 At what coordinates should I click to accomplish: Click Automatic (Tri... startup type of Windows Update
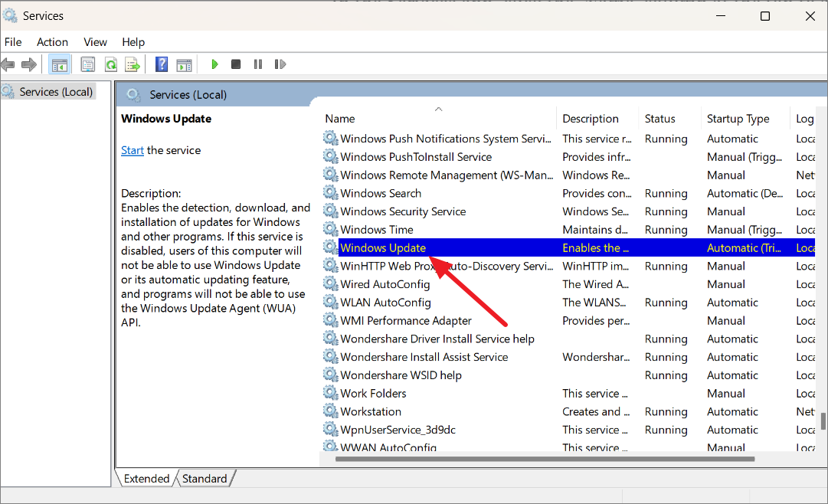point(744,247)
